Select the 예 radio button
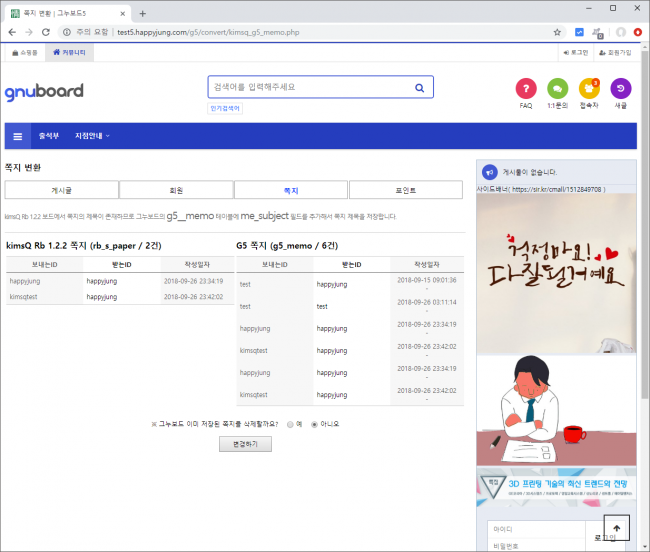Image resolution: width=650 pixels, height=552 pixels. (290, 424)
